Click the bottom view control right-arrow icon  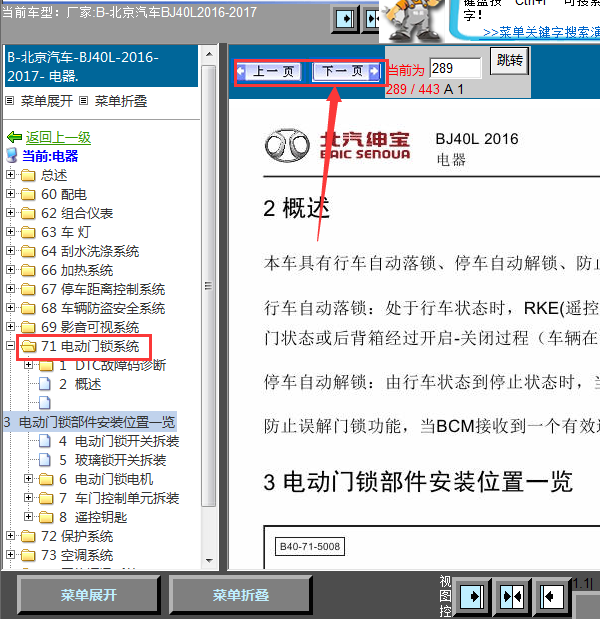pyautogui.click(x=472, y=596)
